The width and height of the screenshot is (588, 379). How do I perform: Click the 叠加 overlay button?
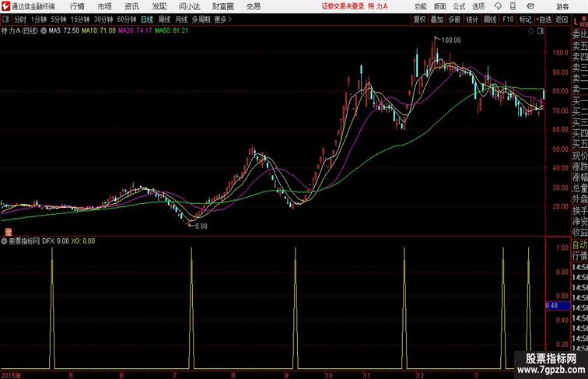tap(437, 19)
